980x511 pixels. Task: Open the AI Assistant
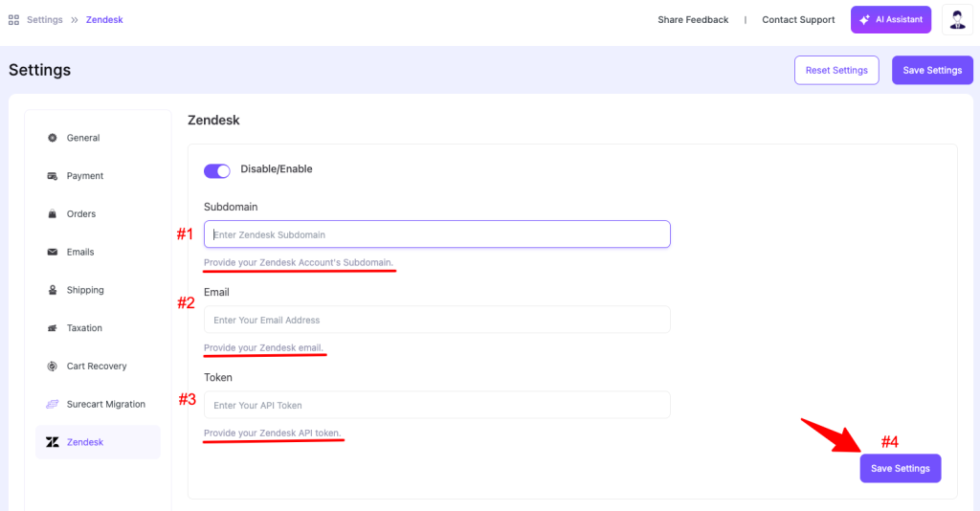click(x=891, y=19)
